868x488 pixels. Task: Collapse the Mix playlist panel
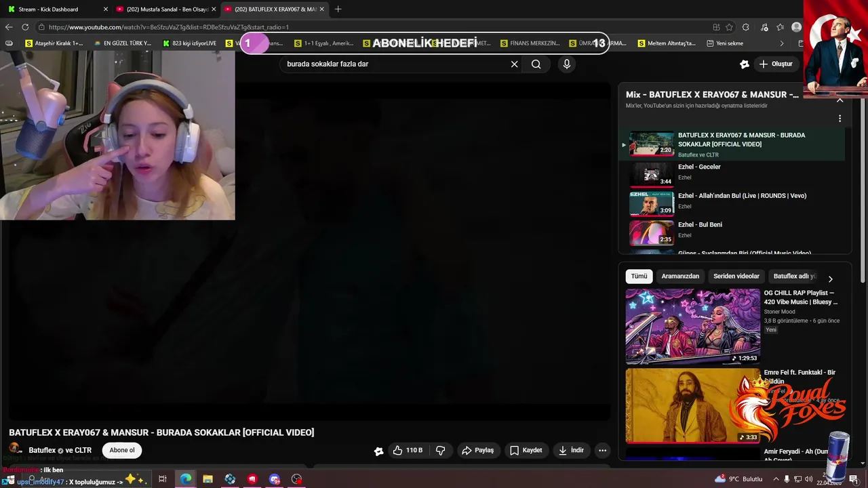(840, 100)
